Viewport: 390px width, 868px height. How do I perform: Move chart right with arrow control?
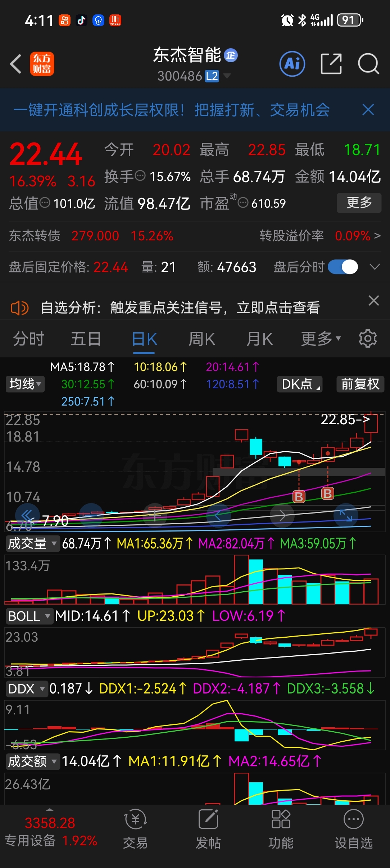coord(282,515)
